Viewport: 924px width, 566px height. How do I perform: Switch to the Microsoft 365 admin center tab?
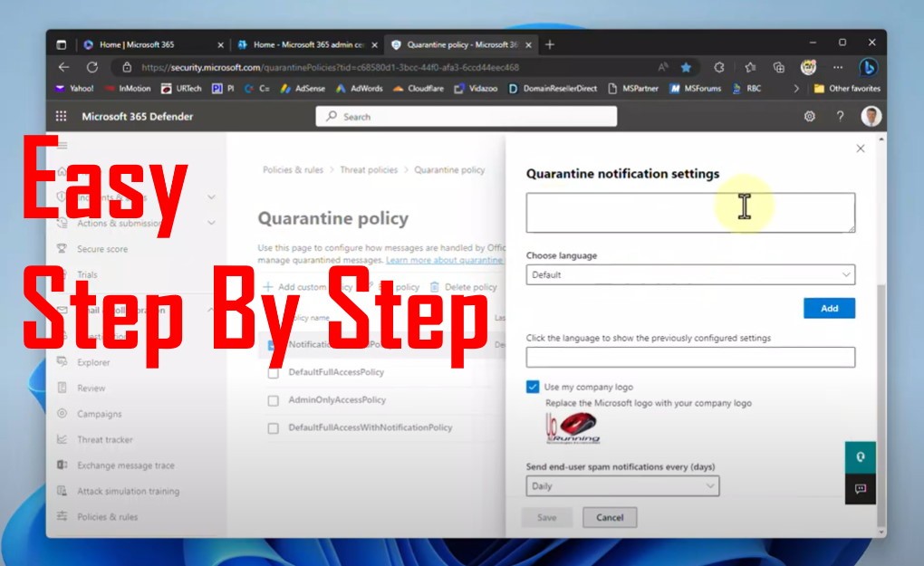308,43
